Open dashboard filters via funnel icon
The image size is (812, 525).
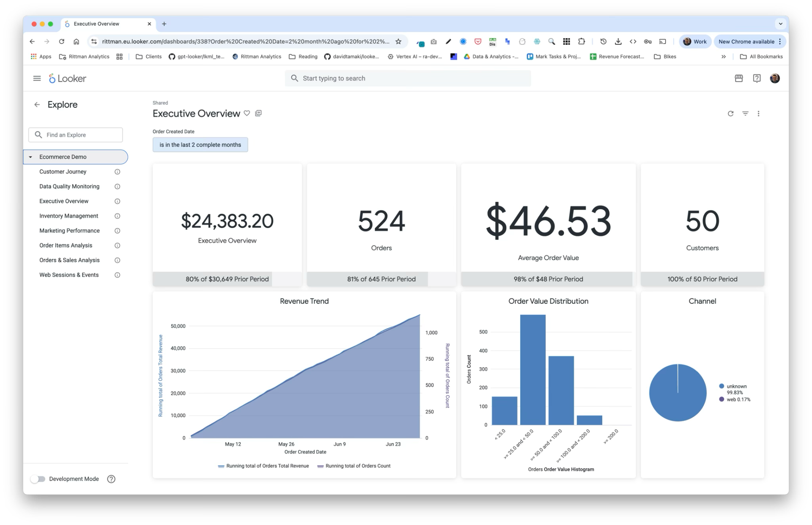[x=745, y=113]
